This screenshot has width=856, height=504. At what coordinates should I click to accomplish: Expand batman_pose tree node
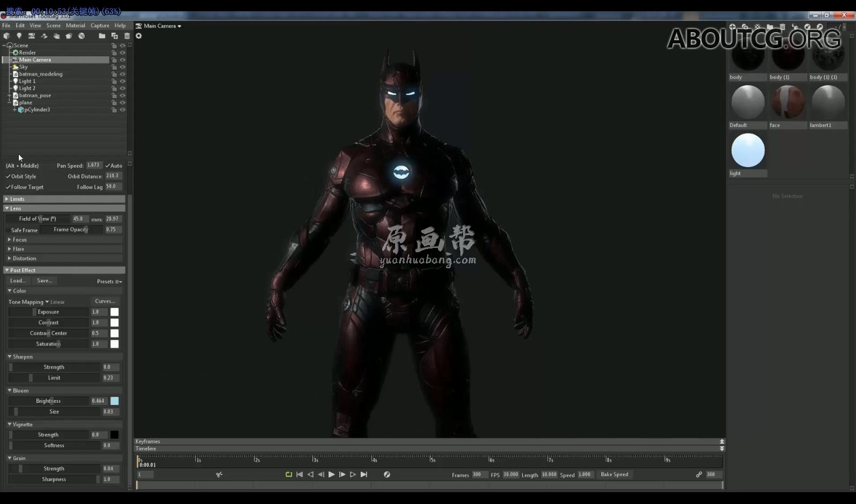tap(9, 95)
